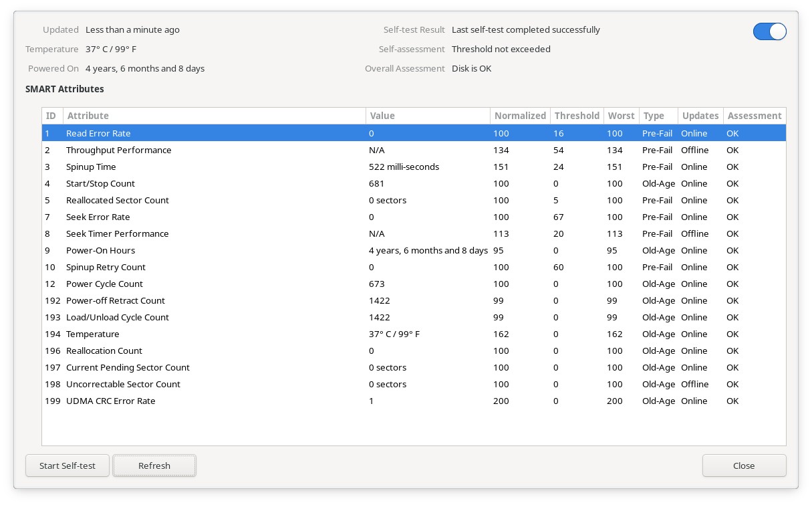The width and height of the screenshot is (812, 505).
Task: Select the Read Error Rate row
Action: pyautogui.click(x=98, y=134)
